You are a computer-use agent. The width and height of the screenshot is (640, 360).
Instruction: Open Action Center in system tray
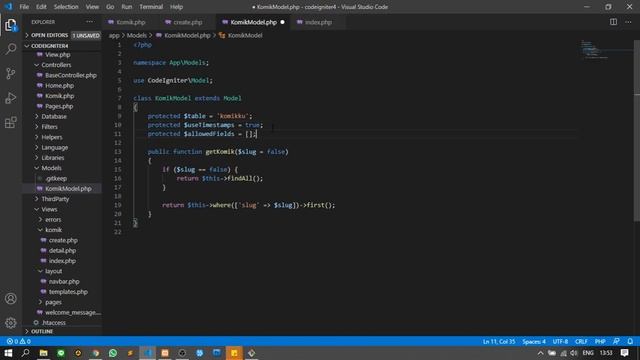coord(624,353)
